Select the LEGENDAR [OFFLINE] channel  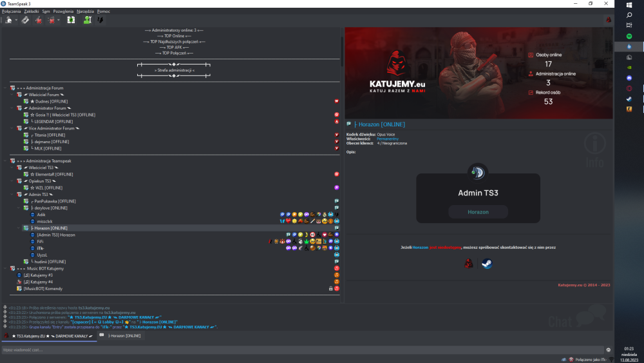coord(52,122)
